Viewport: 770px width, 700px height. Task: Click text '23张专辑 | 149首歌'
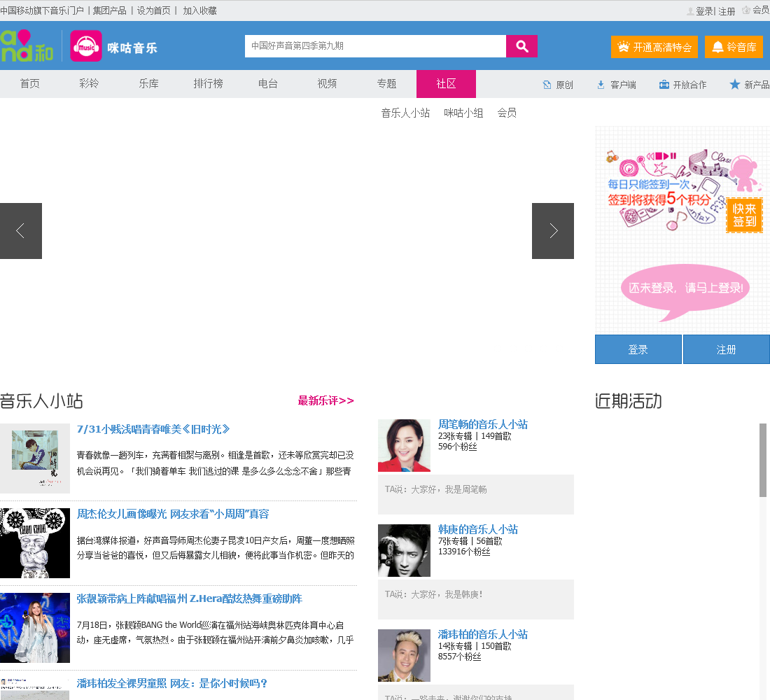[x=475, y=436]
